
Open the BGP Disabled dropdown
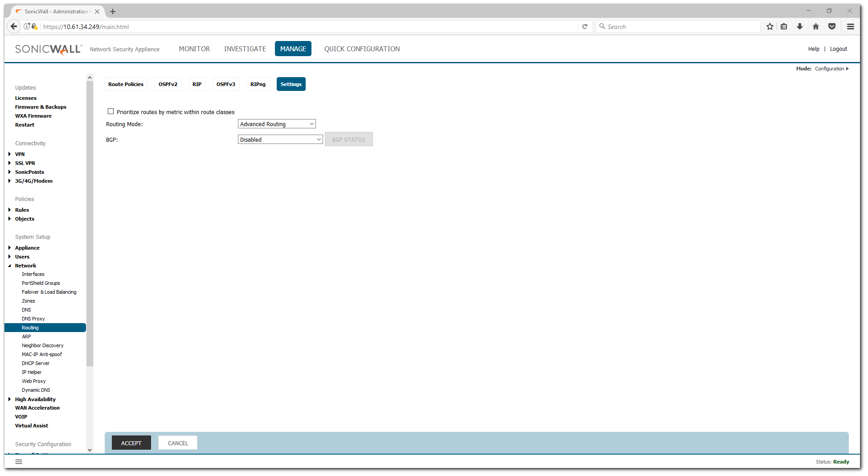[280, 140]
